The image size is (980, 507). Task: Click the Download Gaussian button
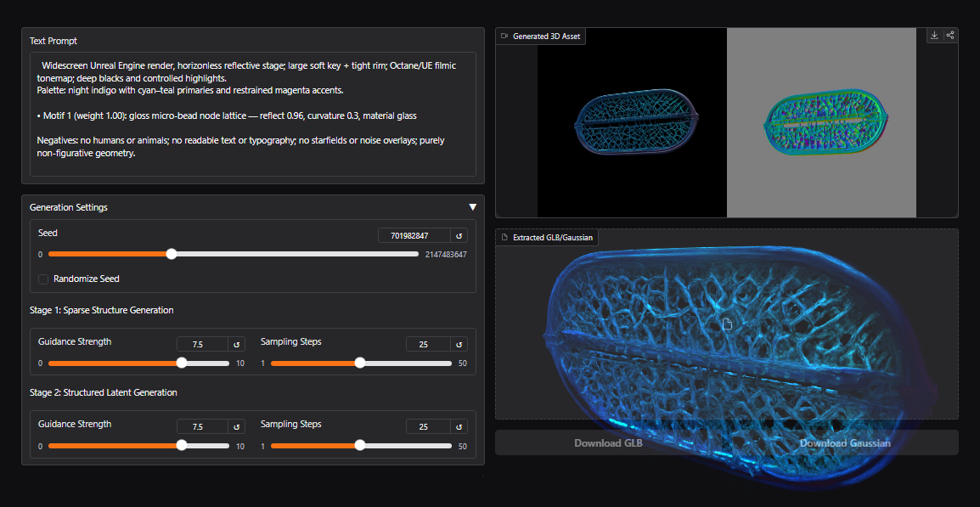click(844, 442)
